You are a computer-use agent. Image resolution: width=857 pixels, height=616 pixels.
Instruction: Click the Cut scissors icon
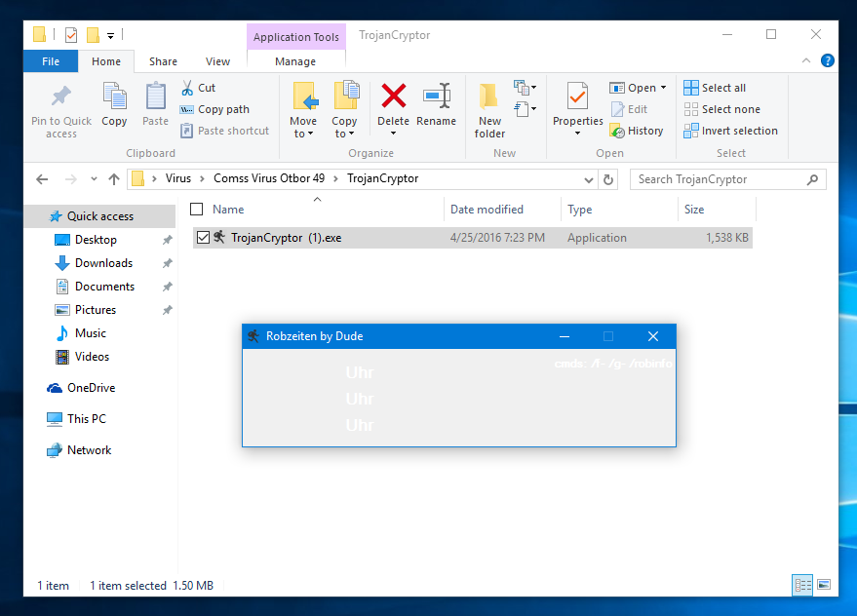click(187, 88)
